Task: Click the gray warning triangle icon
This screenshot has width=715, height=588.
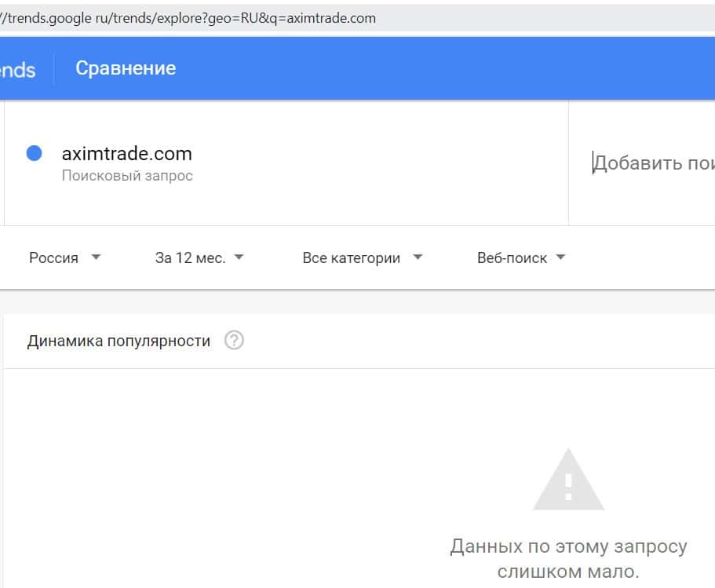Action: (x=568, y=480)
